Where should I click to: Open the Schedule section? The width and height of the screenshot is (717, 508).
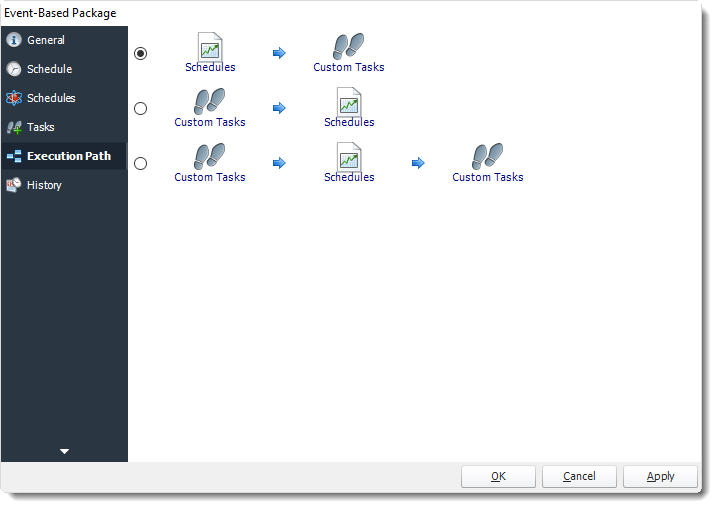(64, 69)
